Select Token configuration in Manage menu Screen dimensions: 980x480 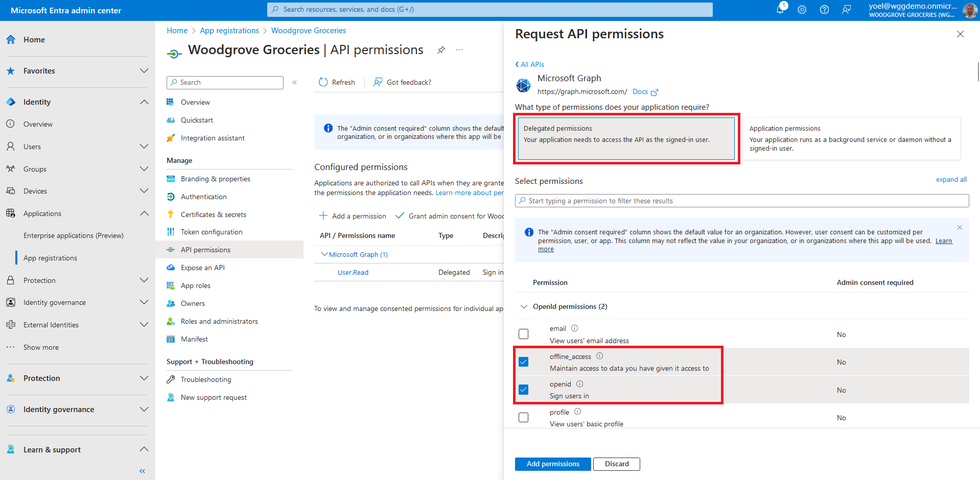pos(212,232)
